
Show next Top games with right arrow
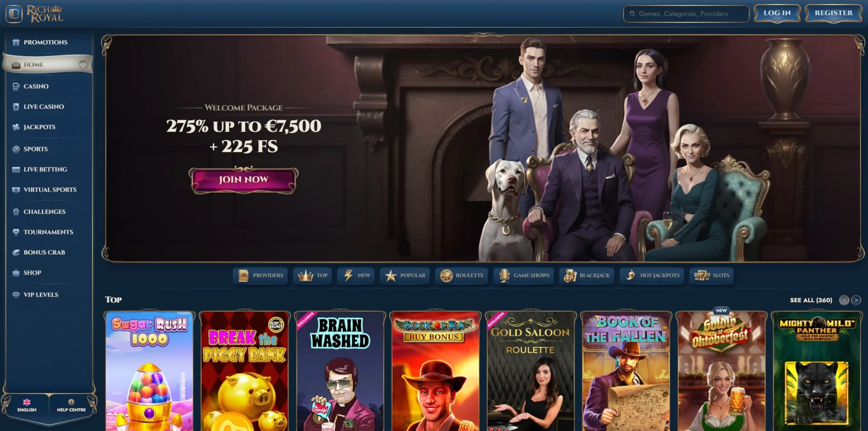click(856, 300)
